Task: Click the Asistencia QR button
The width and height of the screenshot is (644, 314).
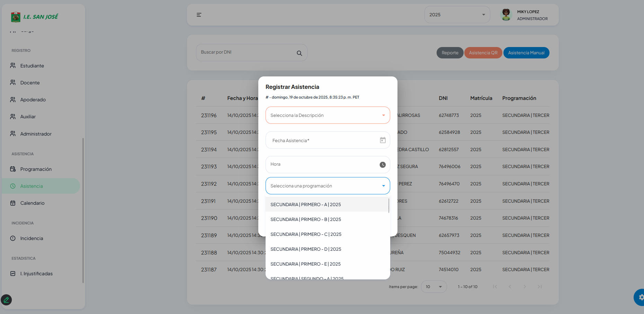Action: coord(483,53)
